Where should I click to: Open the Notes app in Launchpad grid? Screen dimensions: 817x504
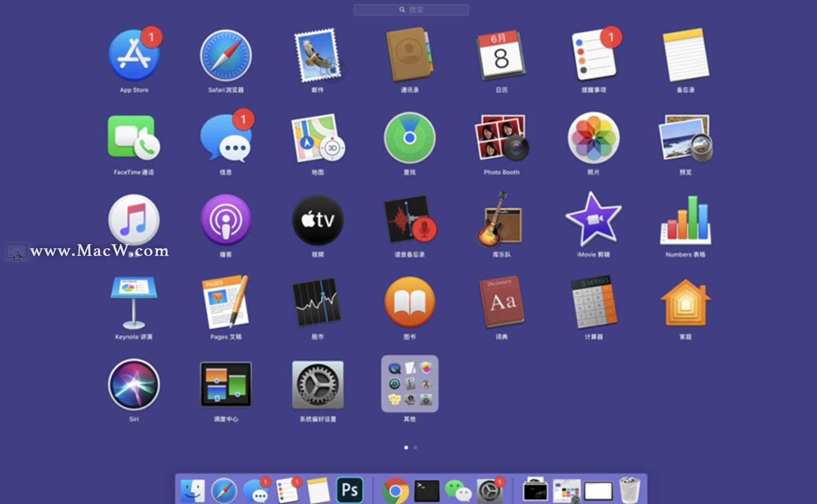[x=686, y=55]
